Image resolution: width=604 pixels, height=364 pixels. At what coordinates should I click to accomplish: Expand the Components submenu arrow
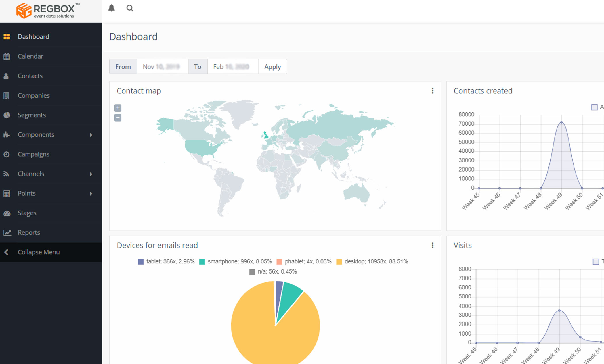pos(91,135)
